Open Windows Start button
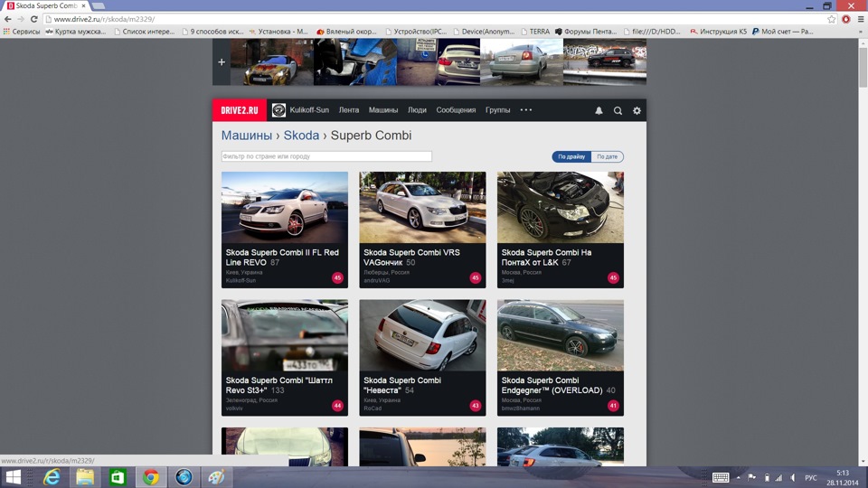The width and height of the screenshot is (868, 488). coord(13,477)
